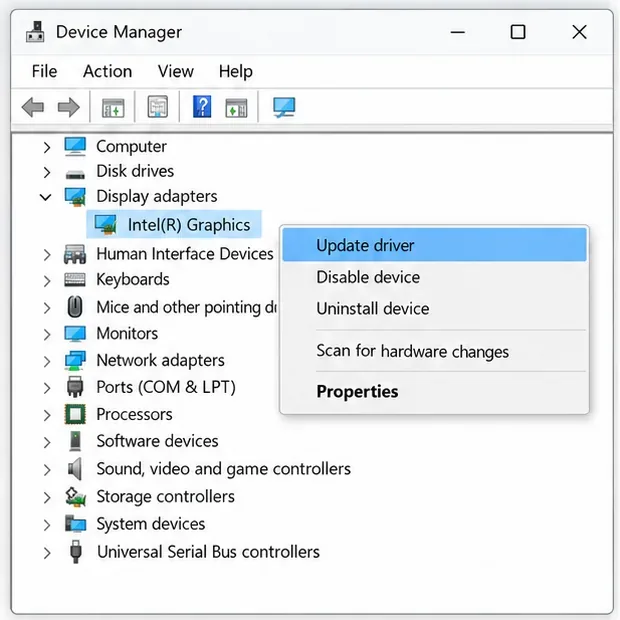The height and width of the screenshot is (620, 620).
Task: Expand the Keyboards node
Action: point(47,281)
